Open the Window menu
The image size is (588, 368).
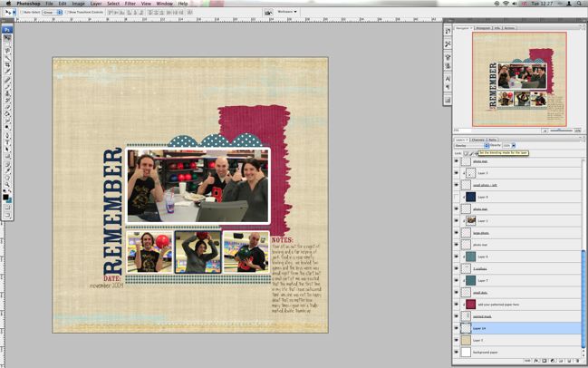pos(164,4)
